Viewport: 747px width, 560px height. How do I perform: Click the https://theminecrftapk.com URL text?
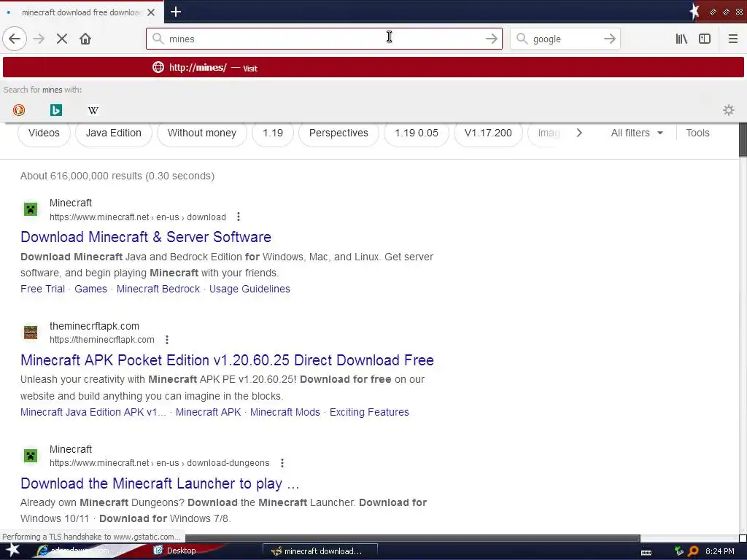[x=102, y=340]
